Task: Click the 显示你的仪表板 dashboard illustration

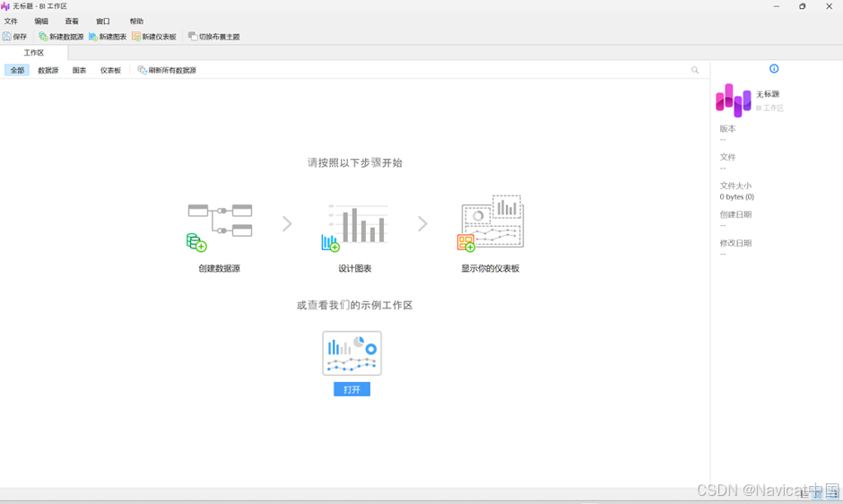Action: (491, 223)
